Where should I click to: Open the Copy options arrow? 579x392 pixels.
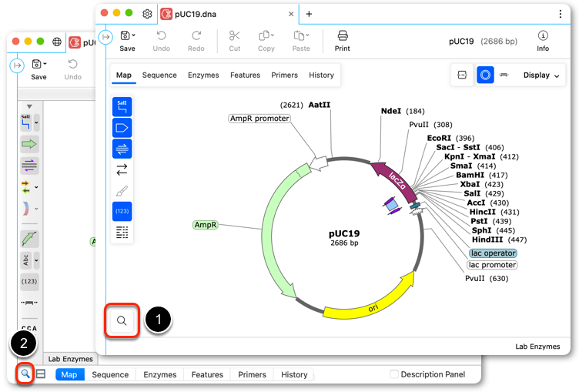pyautogui.click(x=273, y=35)
